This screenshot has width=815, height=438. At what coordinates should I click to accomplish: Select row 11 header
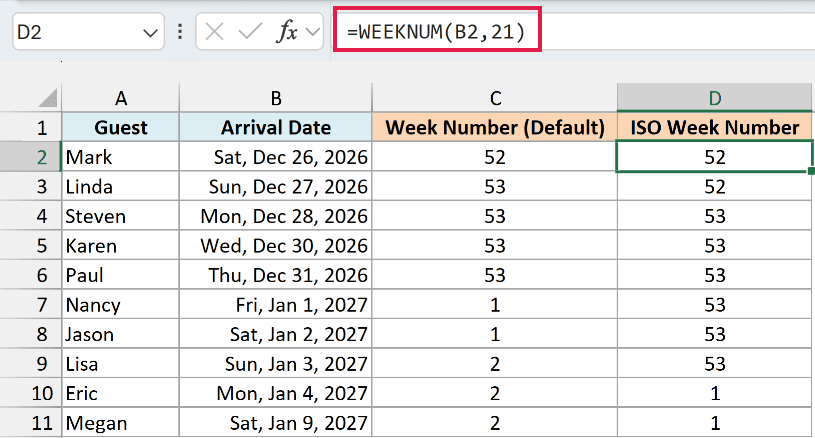pyautogui.click(x=31, y=423)
